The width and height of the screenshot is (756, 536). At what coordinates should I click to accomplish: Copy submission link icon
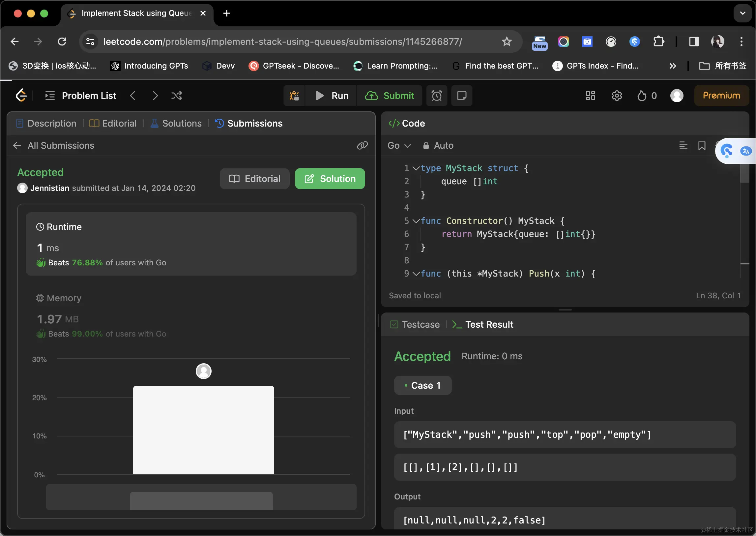pos(362,146)
